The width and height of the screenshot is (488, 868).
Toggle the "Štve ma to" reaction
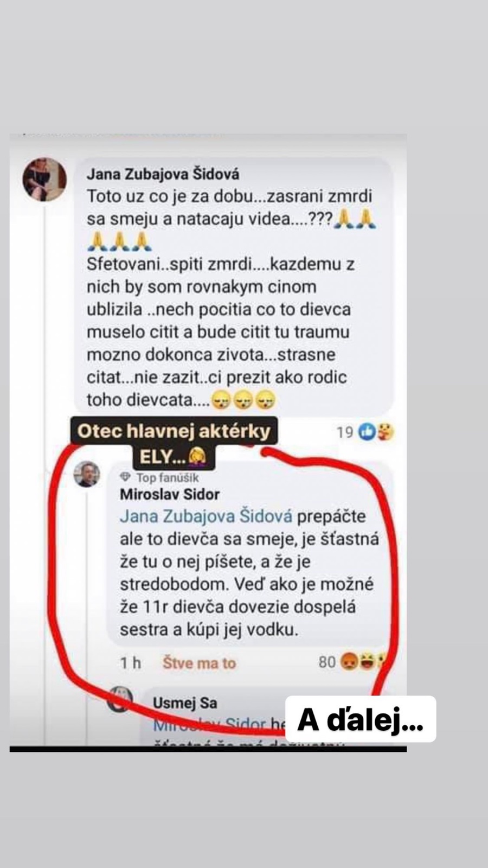click(199, 663)
